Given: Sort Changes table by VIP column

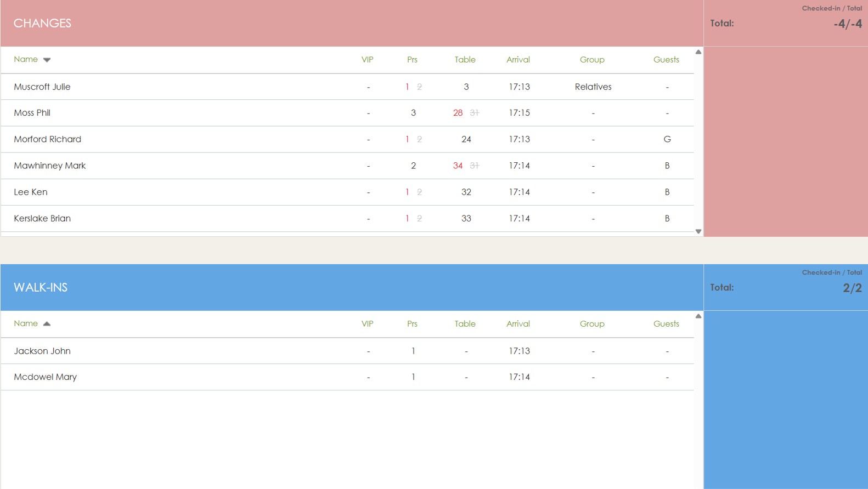Looking at the screenshot, I should (367, 60).
